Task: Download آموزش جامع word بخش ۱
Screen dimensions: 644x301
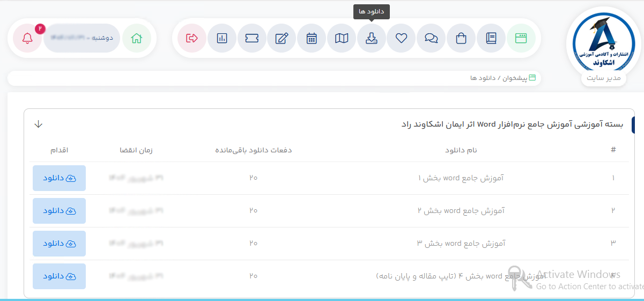Action: click(59, 178)
